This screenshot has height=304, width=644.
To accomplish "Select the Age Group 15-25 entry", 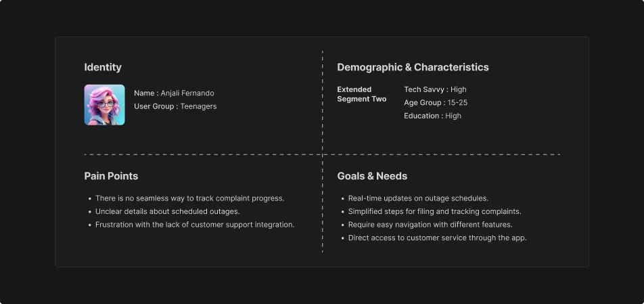I will tap(436, 103).
